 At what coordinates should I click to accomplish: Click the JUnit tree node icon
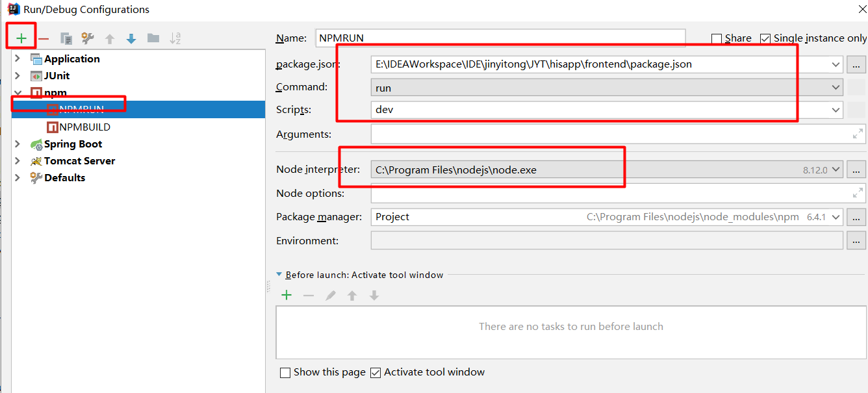point(36,76)
